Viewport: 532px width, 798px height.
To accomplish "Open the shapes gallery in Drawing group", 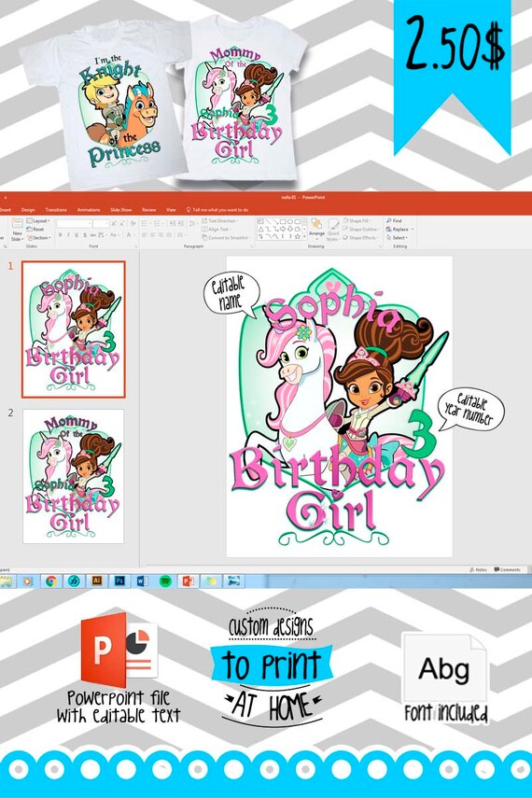I will 281,229.
